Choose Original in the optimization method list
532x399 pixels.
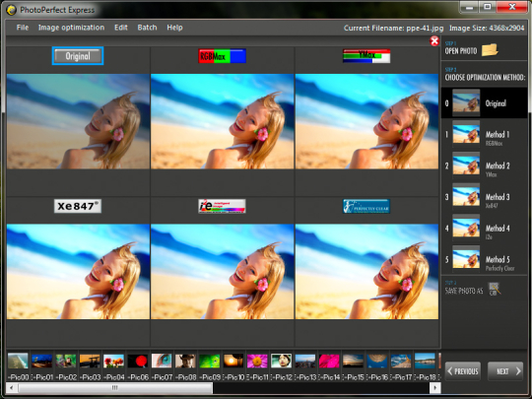(484, 103)
